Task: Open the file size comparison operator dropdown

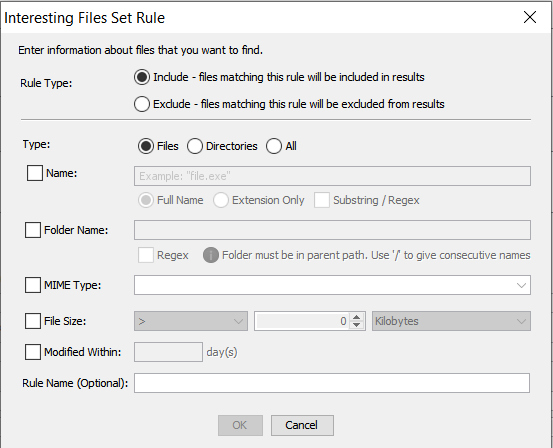Action: click(191, 321)
